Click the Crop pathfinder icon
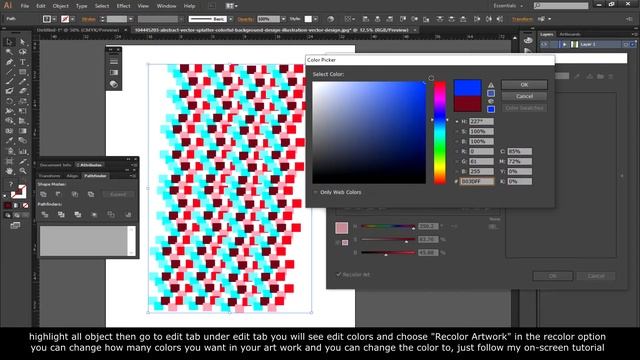Viewport: 640px width, 360px height. [x=94, y=214]
